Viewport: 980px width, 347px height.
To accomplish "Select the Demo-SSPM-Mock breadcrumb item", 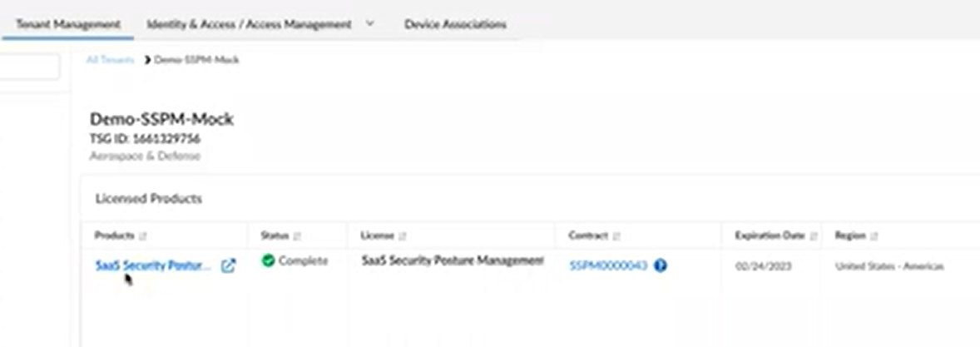I will coord(196,60).
